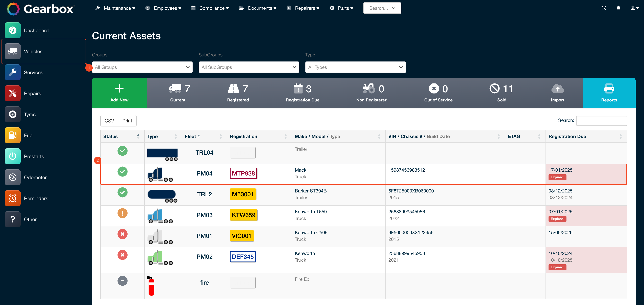The height and width of the screenshot is (305, 644).
Task: Open the Vehicles section in the sidebar
Action: 33,51
